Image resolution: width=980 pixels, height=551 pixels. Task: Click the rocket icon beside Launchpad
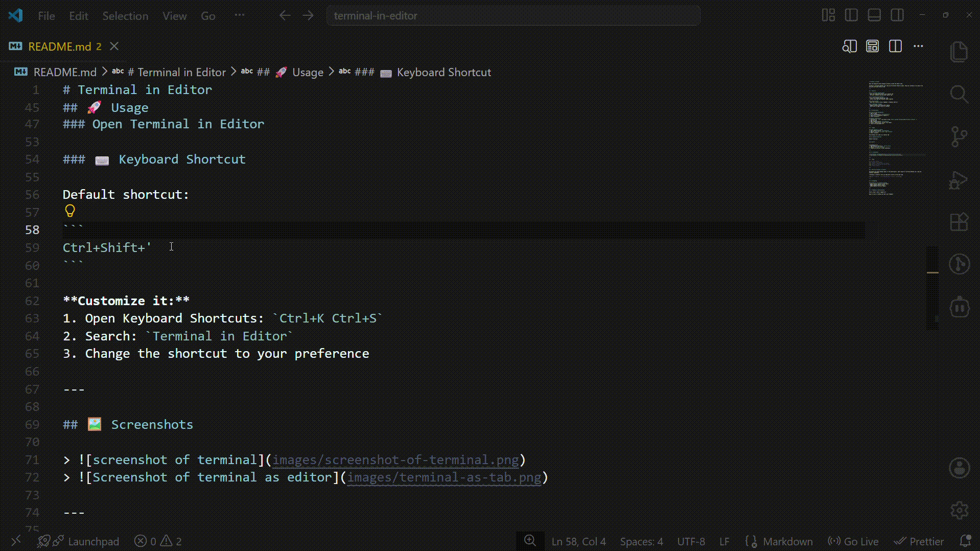[43, 541]
